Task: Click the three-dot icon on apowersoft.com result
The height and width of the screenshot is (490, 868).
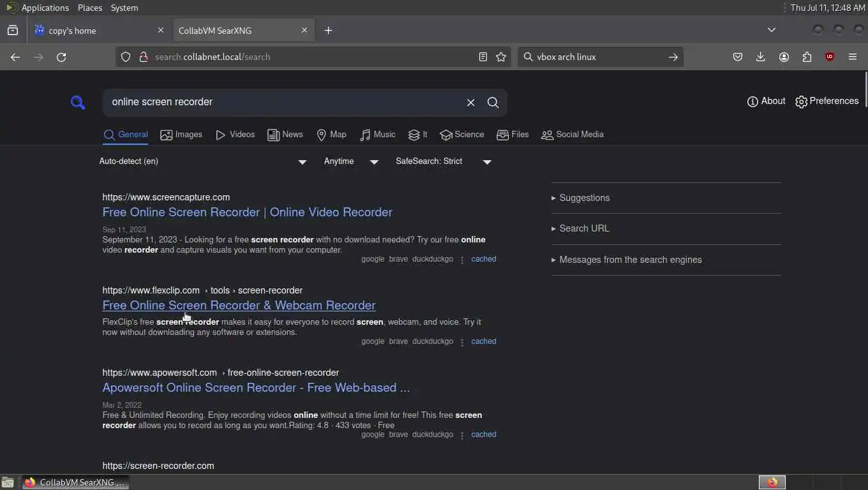Action: tap(462, 435)
